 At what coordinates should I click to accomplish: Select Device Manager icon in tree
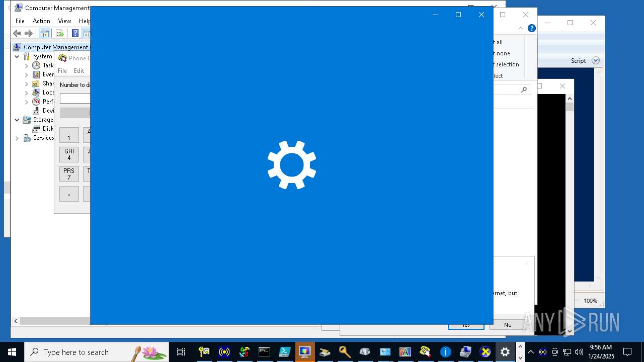click(x=36, y=111)
